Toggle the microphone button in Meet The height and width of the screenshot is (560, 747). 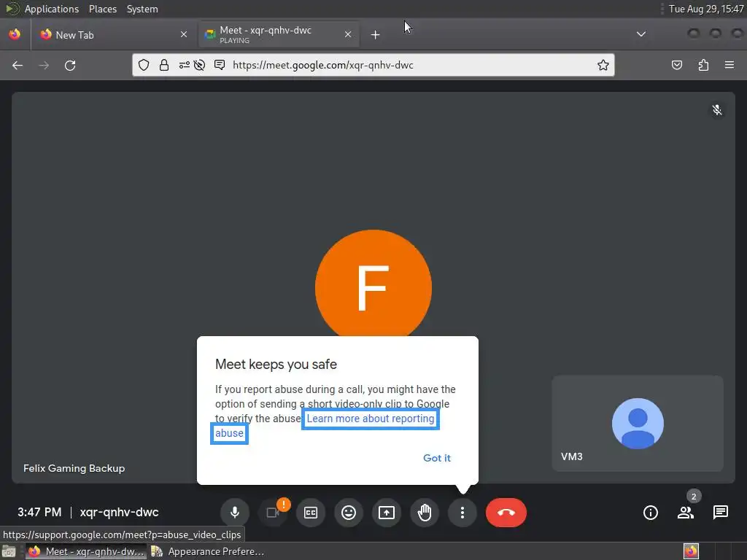tap(234, 513)
